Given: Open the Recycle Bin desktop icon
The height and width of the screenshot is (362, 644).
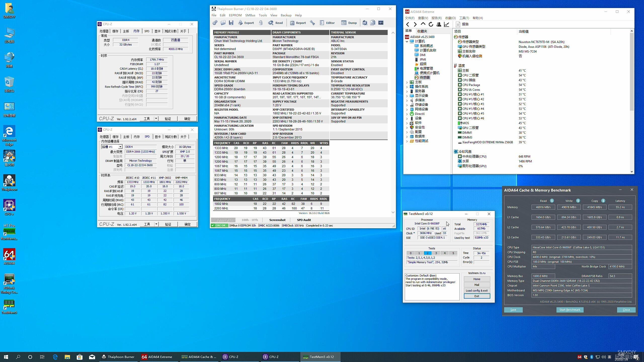Looking at the screenshot, I should tap(9, 84).
